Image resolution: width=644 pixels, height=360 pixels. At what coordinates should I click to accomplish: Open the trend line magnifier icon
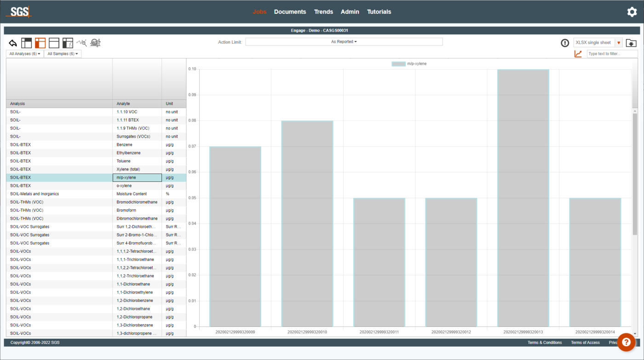point(81,43)
